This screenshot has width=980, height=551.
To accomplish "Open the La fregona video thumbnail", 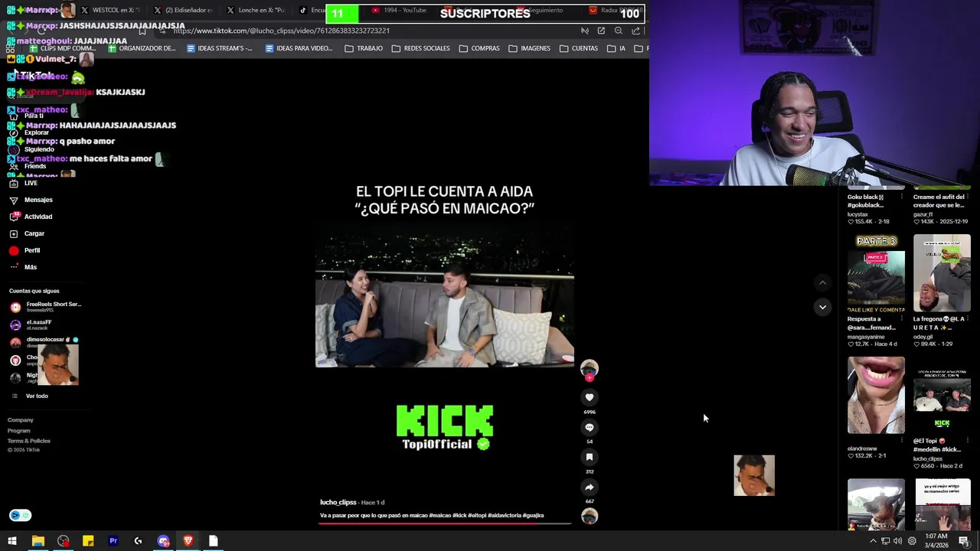I will [x=942, y=273].
